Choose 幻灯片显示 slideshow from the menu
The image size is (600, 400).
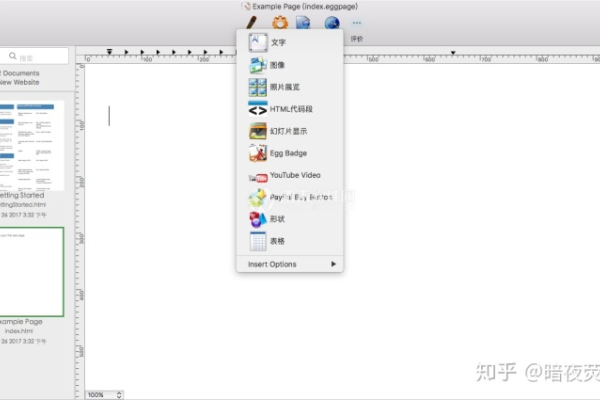290,131
